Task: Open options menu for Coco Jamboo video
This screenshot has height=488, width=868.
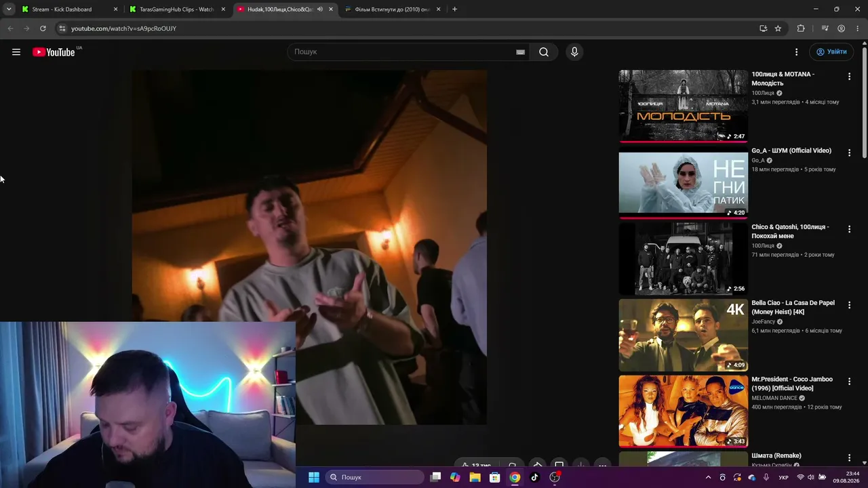Action: coord(849,382)
